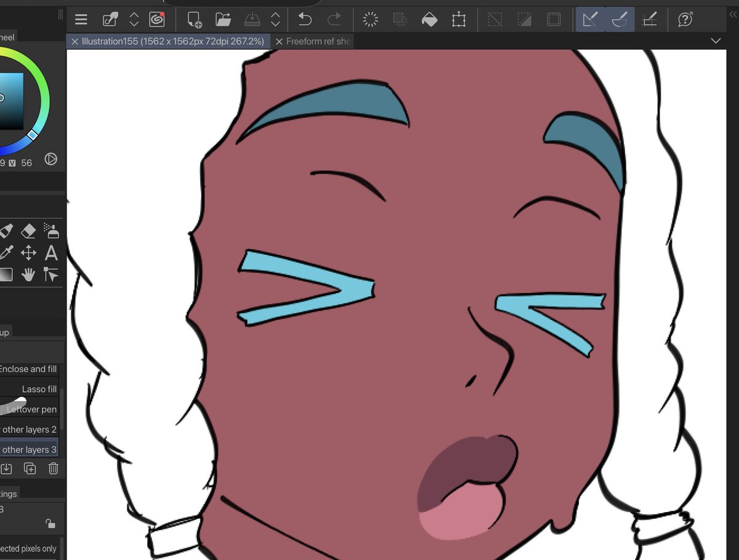The image size is (739, 560).
Task: Select the Eraser tool
Action: tap(28, 231)
